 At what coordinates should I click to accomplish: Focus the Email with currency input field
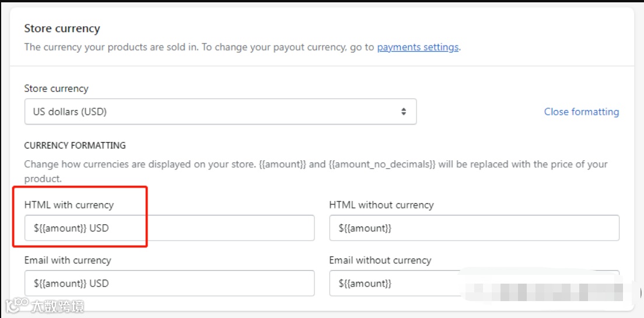coord(169,283)
